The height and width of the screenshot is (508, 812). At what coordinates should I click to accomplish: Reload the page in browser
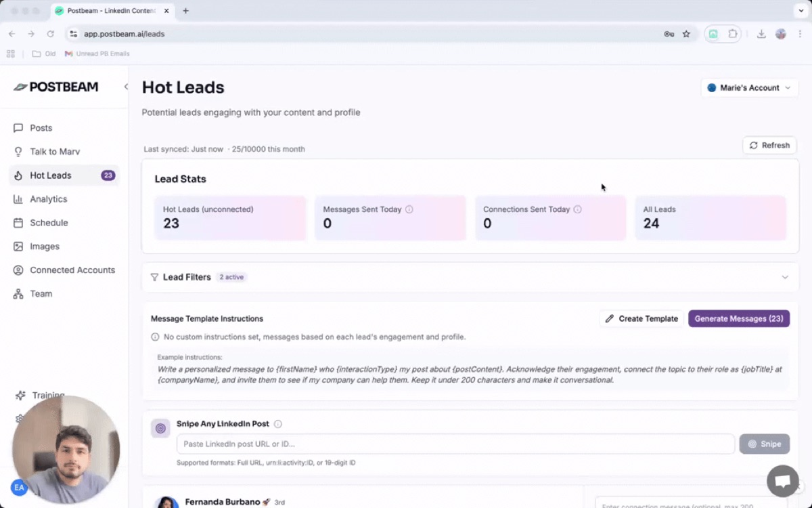tap(50, 34)
